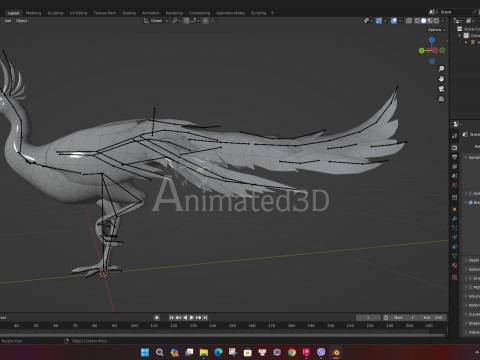Open the Geometry Nodes workspace tab
The height and width of the screenshot is (360, 480).
(x=230, y=13)
